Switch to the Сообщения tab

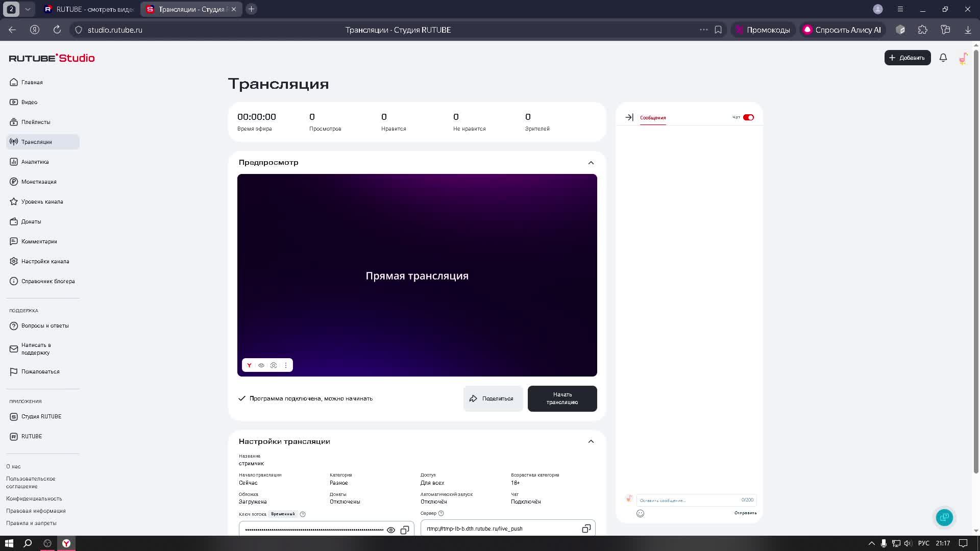pos(653,117)
